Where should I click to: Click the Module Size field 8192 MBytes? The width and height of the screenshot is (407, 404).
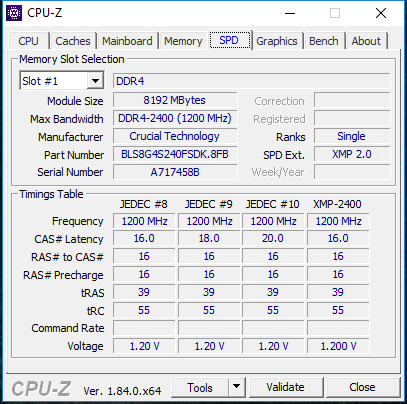point(175,100)
